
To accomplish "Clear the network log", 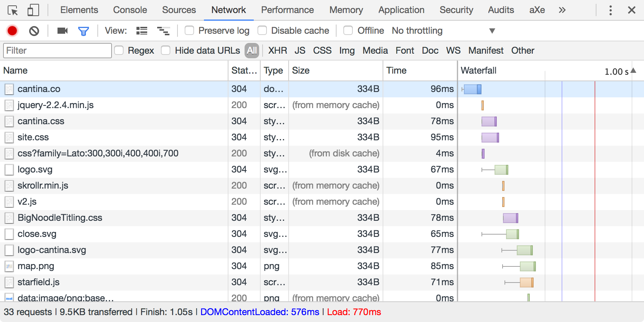I will [x=34, y=31].
